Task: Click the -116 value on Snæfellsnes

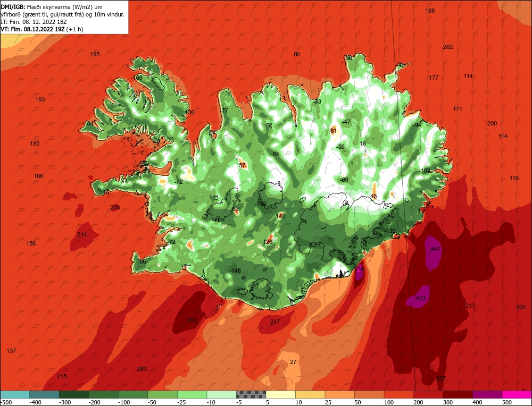Action: click(x=104, y=192)
